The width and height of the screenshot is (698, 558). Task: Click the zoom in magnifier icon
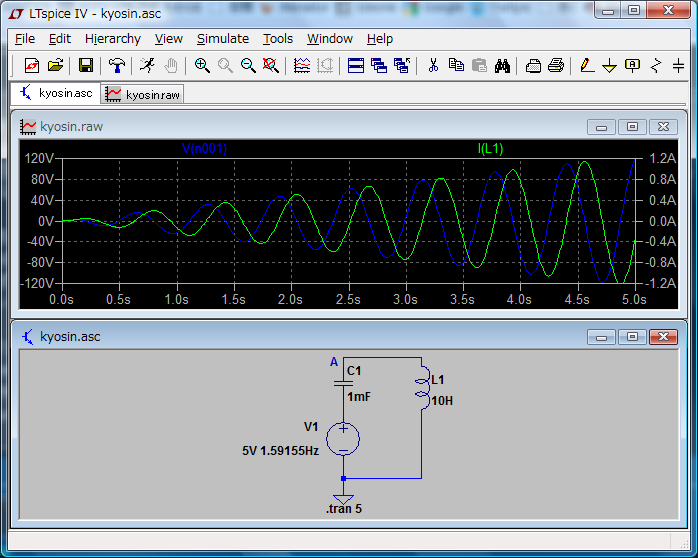(202, 66)
